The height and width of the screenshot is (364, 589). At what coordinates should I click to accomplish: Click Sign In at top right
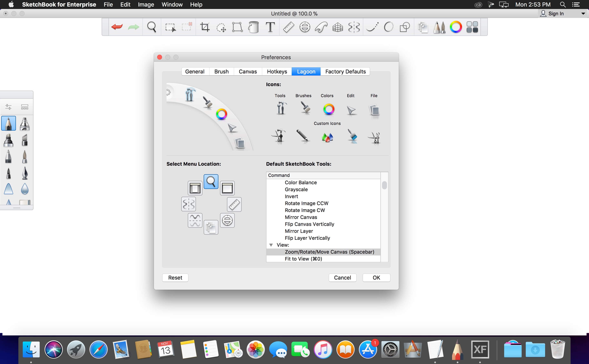pyautogui.click(x=556, y=14)
